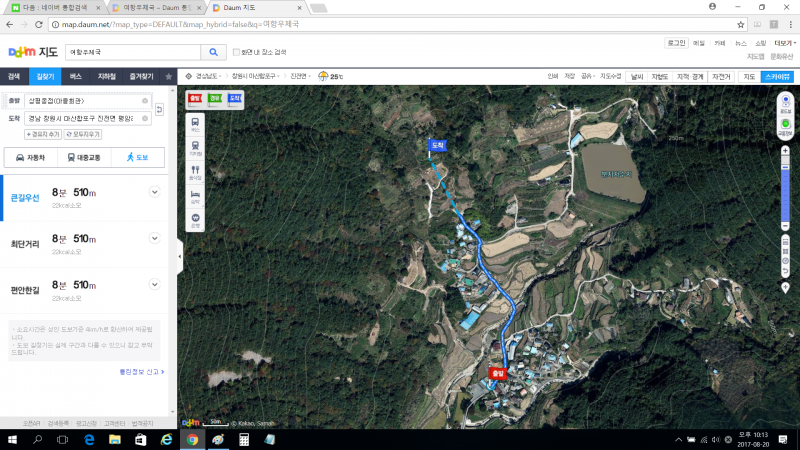
Task: Show bus stops from map side toolbar
Action: 195,124
